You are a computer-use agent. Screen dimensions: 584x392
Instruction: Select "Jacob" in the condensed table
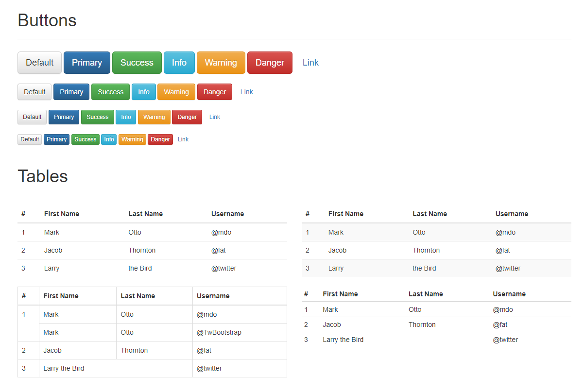332,324
